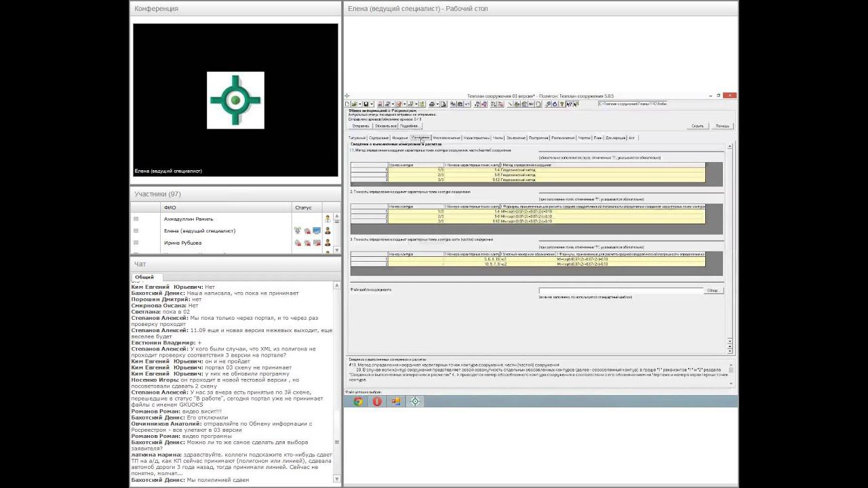Switch to the Исходные tab

click(x=400, y=138)
